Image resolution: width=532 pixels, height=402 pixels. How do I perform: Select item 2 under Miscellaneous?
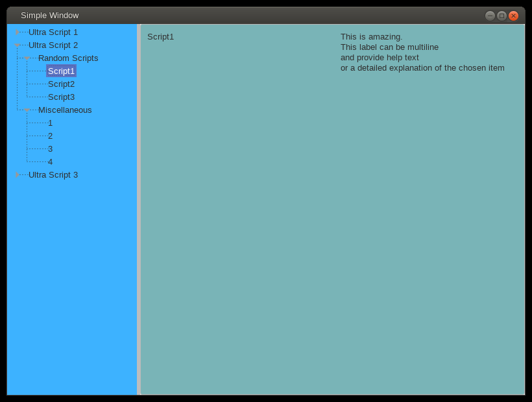click(x=50, y=136)
